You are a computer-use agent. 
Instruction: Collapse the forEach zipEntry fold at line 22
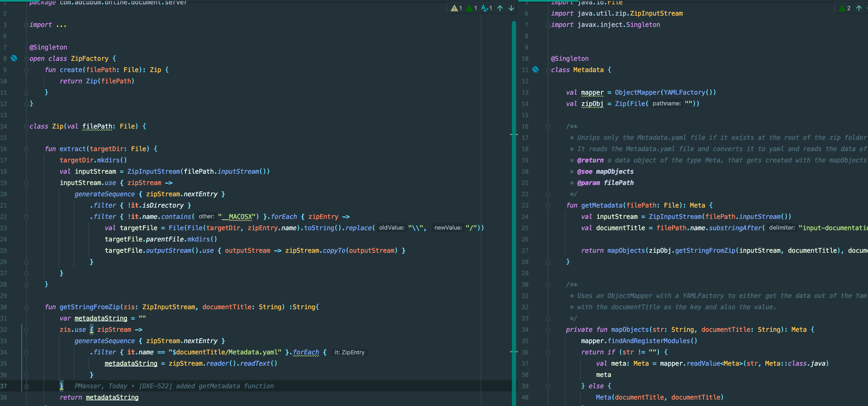click(x=26, y=217)
